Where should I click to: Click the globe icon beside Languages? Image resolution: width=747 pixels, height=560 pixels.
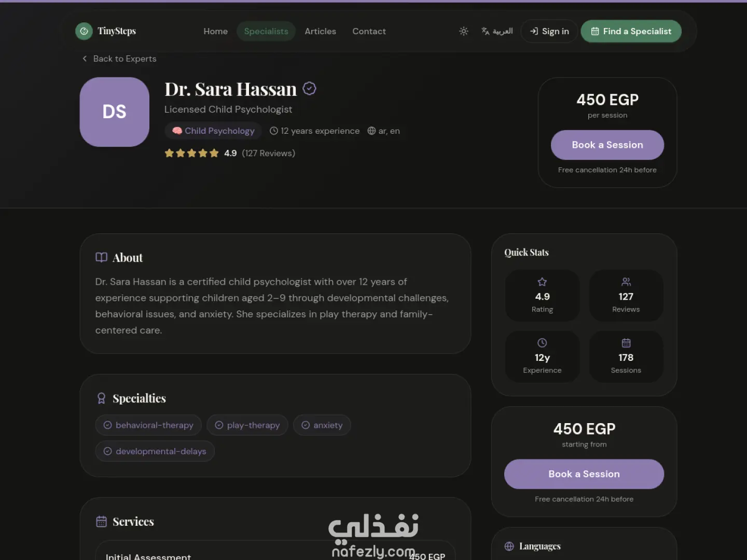(x=509, y=547)
